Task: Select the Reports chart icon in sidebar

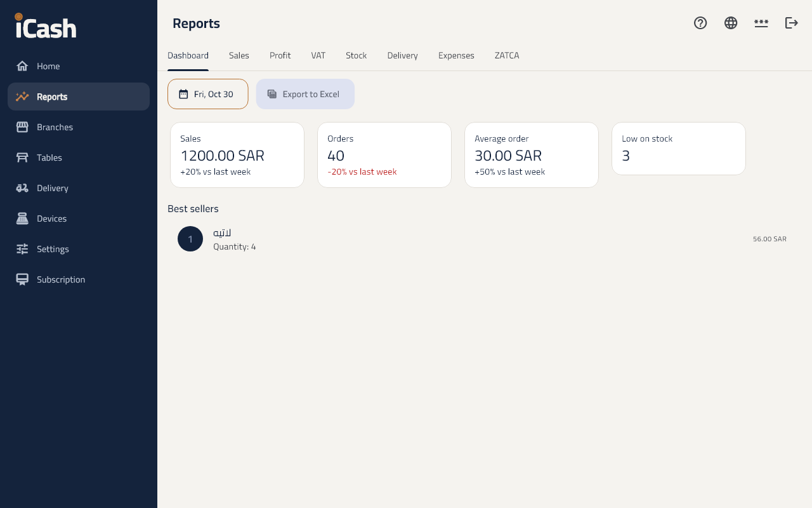Action: [x=22, y=97]
